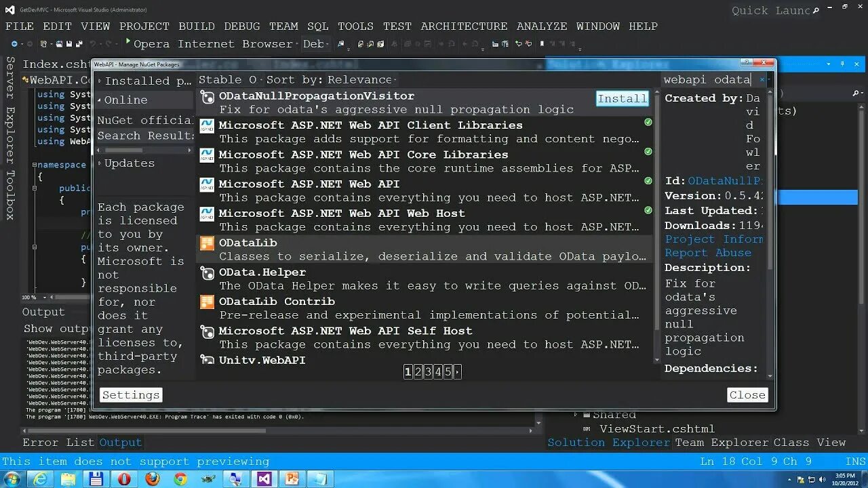The width and height of the screenshot is (868, 488).
Task: Open Windows Explorer folder icon in taskbar
Action: pos(68,479)
